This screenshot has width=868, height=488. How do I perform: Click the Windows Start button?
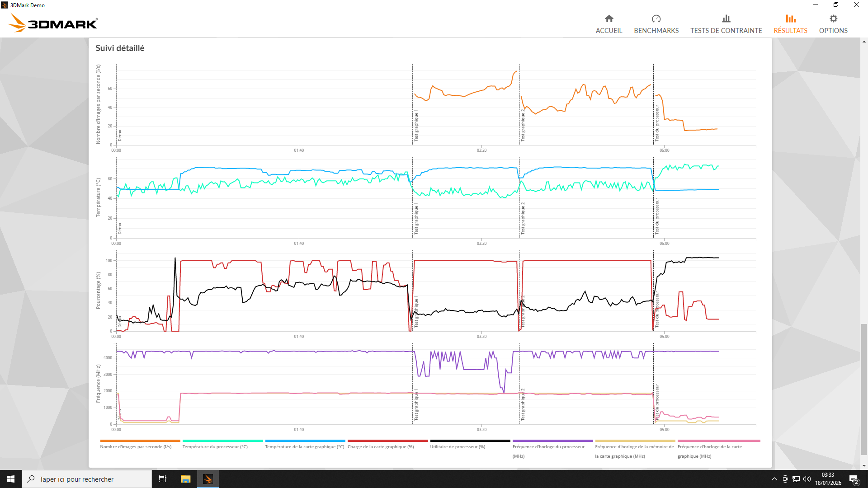coord(11,479)
